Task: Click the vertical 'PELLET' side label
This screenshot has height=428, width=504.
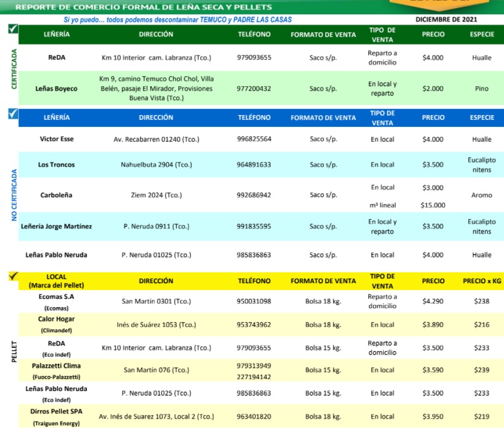Action: point(14,352)
